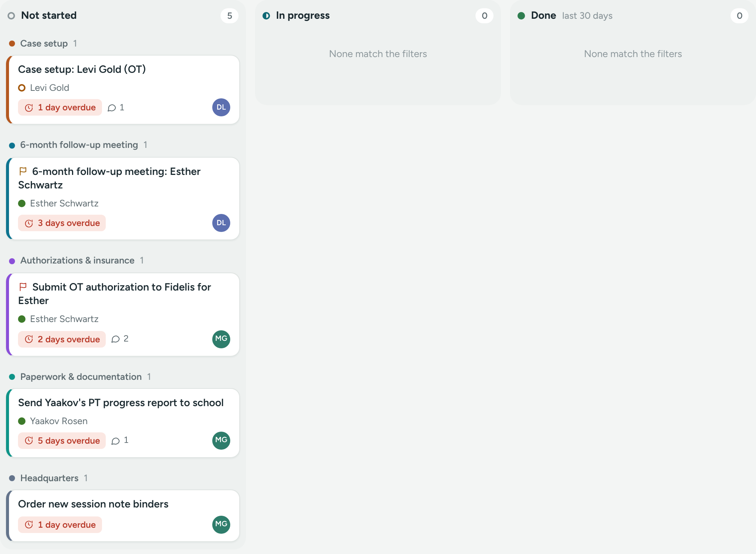Open Levi Gold client link
756x554 pixels.
(49, 88)
